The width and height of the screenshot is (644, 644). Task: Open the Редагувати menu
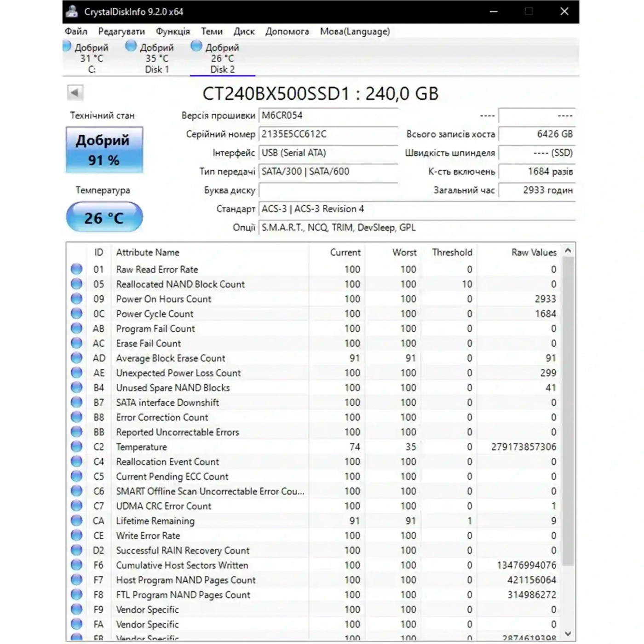pos(121,31)
